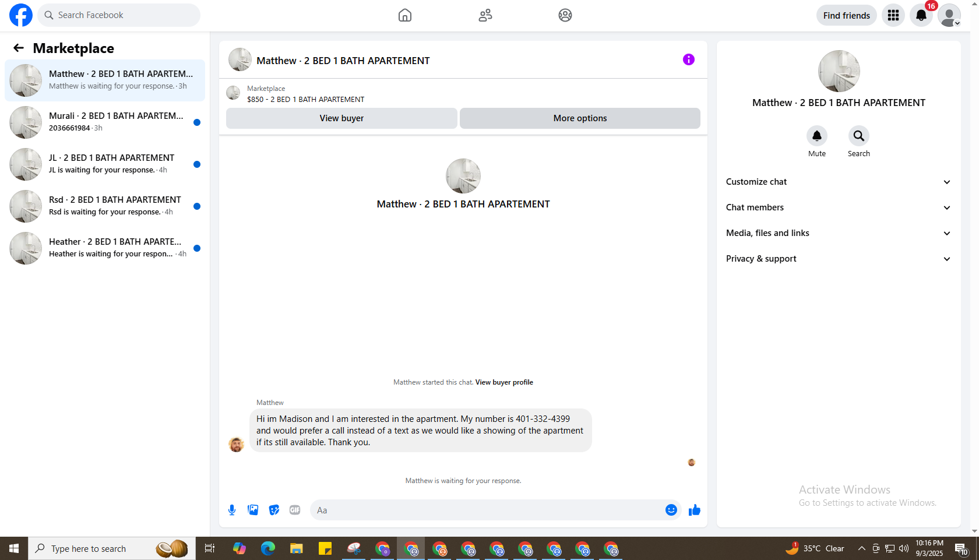This screenshot has width=979, height=560.
Task: Click the volume speaker tray icon
Action: coord(904,548)
